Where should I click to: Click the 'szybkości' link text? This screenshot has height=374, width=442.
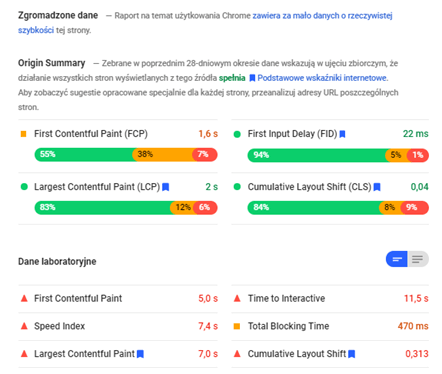click(x=36, y=30)
